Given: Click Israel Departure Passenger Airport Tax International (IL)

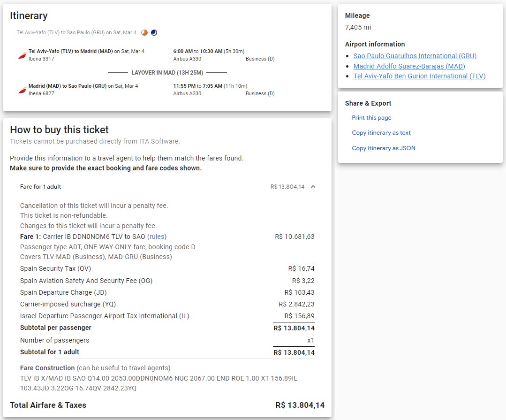Looking at the screenshot, I should click(x=105, y=316).
